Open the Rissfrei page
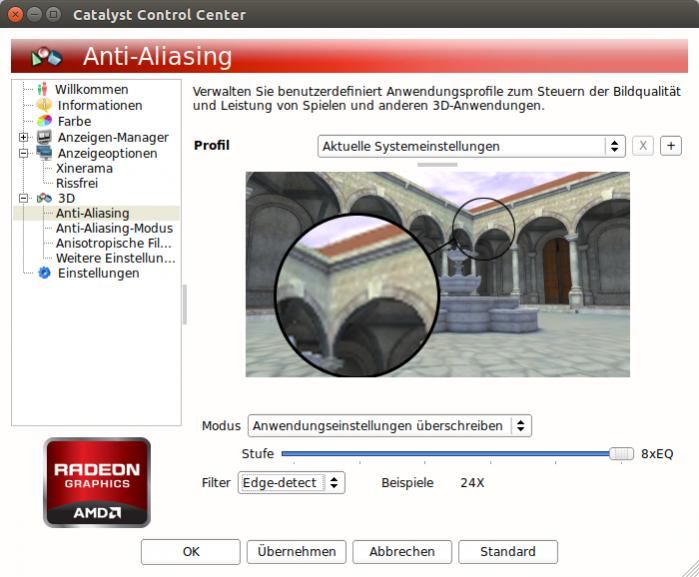699x577 pixels. [x=77, y=183]
